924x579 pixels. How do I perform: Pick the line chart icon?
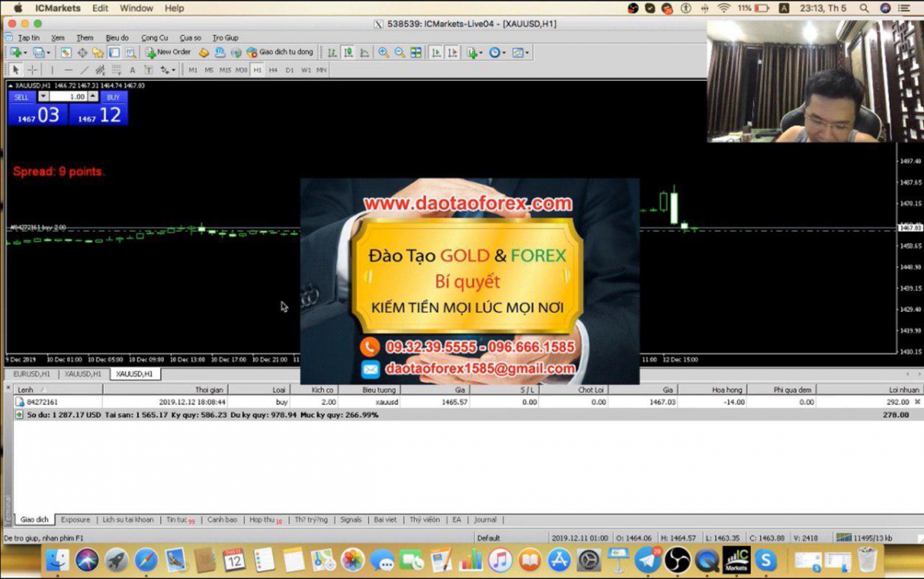[365, 52]
